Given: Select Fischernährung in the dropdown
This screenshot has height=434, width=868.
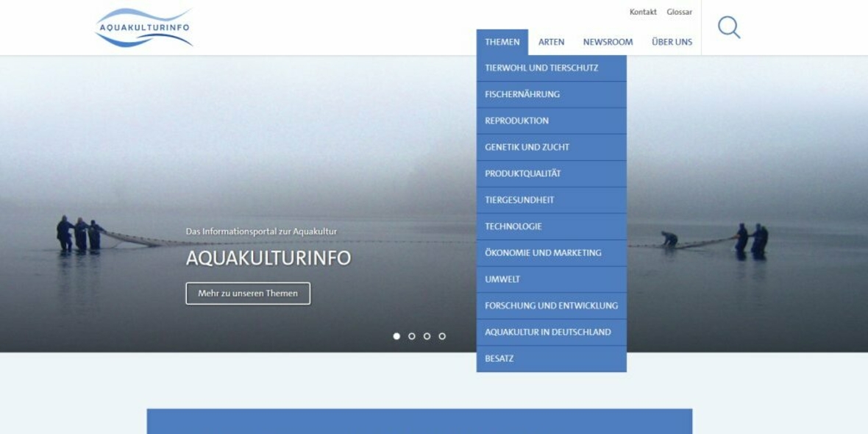Looking at the screenshot, I should tap(522, 94).
